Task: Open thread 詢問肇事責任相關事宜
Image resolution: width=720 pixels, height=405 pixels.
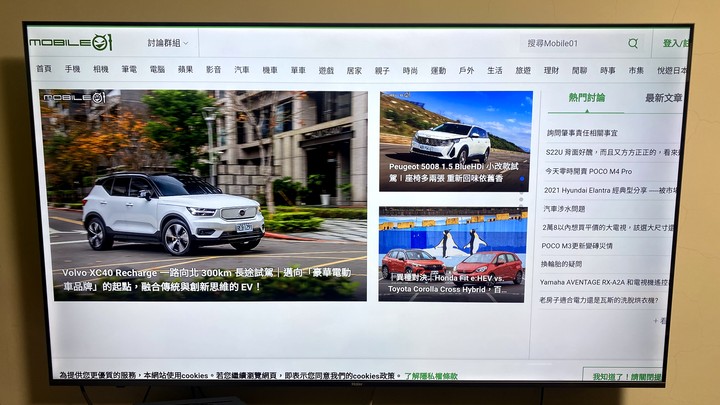Action: (x=582, y=133)
